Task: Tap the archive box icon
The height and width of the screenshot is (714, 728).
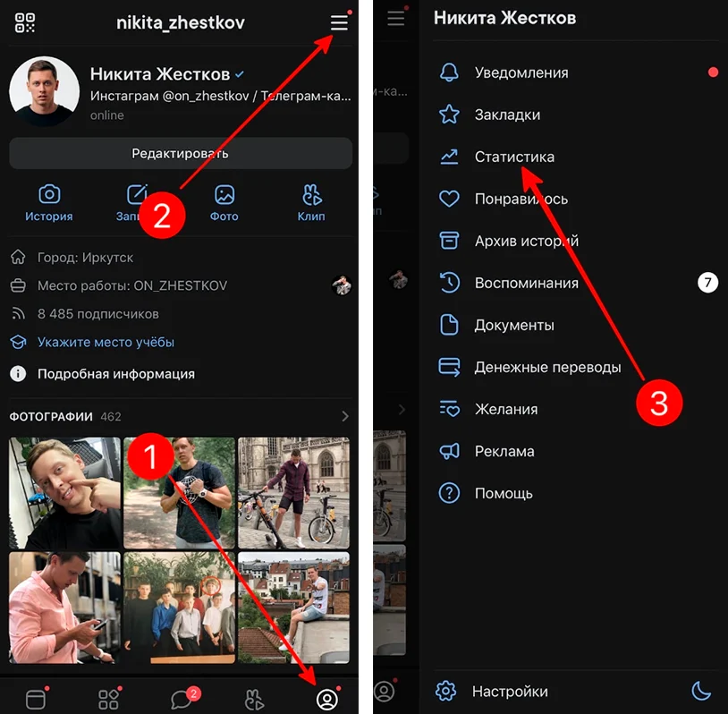Action: click(449, 241)
